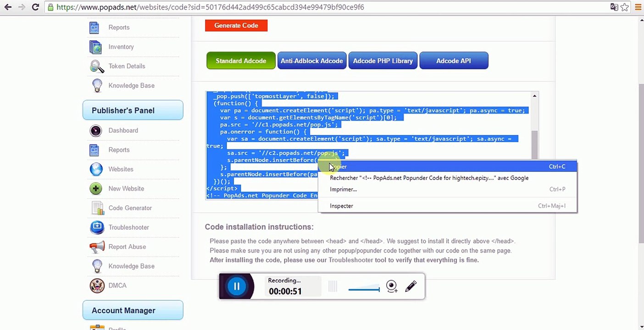The height and width of the screenshot is (330, 644).
Task: Click the Code Generator icon
Action: tap(98, 208)
